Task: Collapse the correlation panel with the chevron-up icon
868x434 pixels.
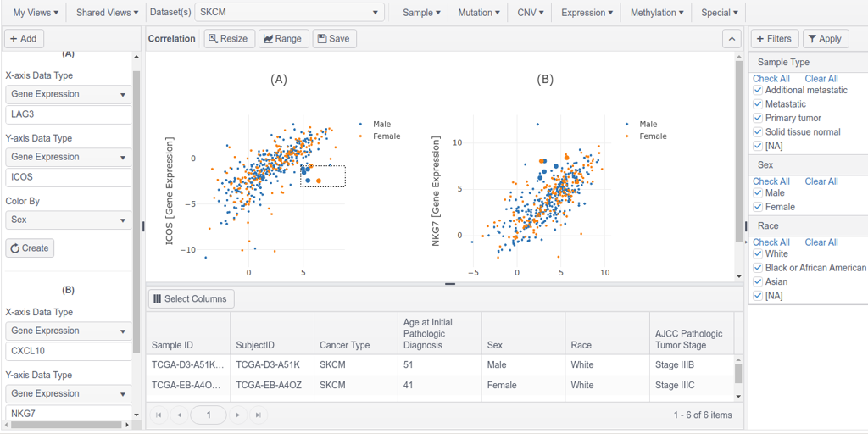Action: coord(732,39)
